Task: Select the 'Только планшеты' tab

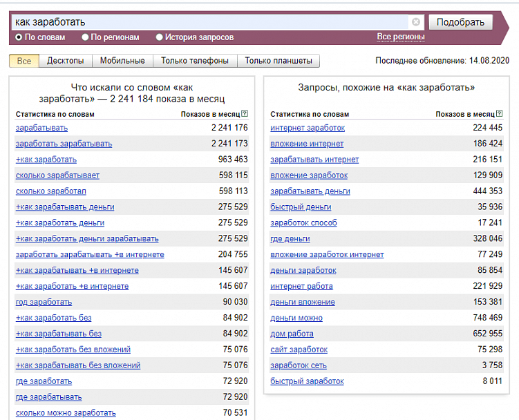Action: [279, 61]
